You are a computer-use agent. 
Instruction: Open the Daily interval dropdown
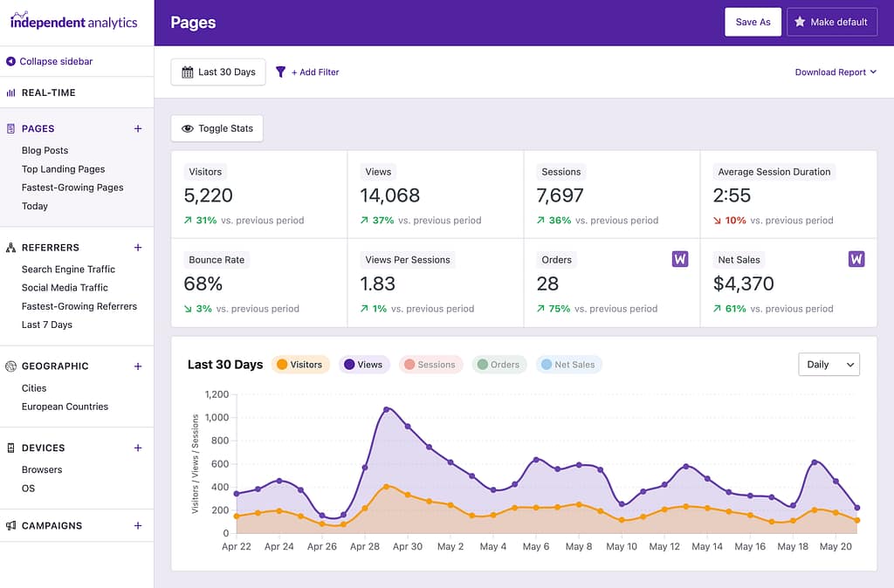click(x=829, y=364)
